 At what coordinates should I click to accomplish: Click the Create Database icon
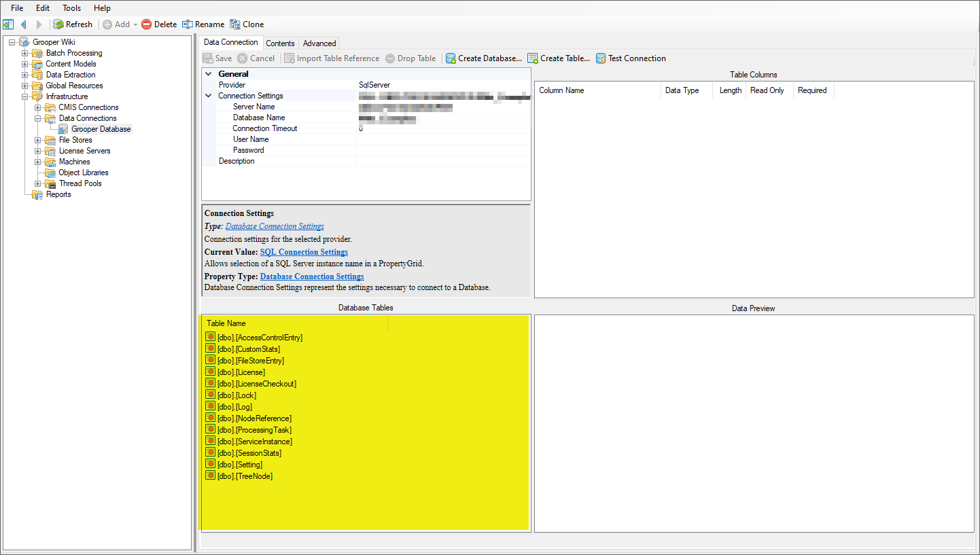tap(451, 58)
